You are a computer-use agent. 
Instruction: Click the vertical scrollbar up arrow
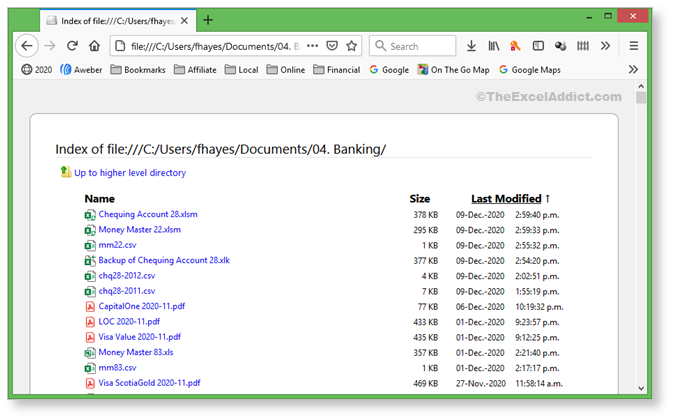point(641,86)
